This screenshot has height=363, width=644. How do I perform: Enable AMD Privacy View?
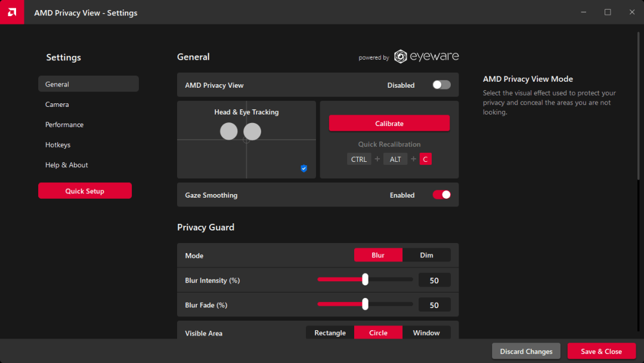pos(441,85)
